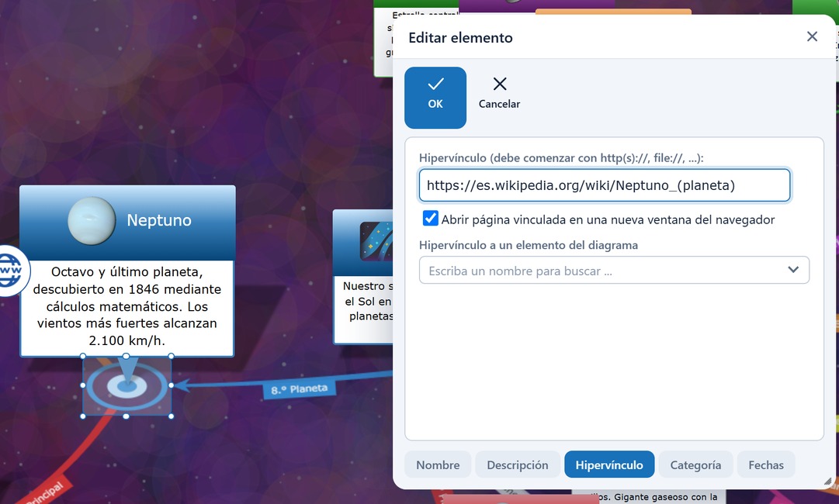Switch to the Descripción tab
Viewport: 839px width, 504px height.
coord(518,464)
